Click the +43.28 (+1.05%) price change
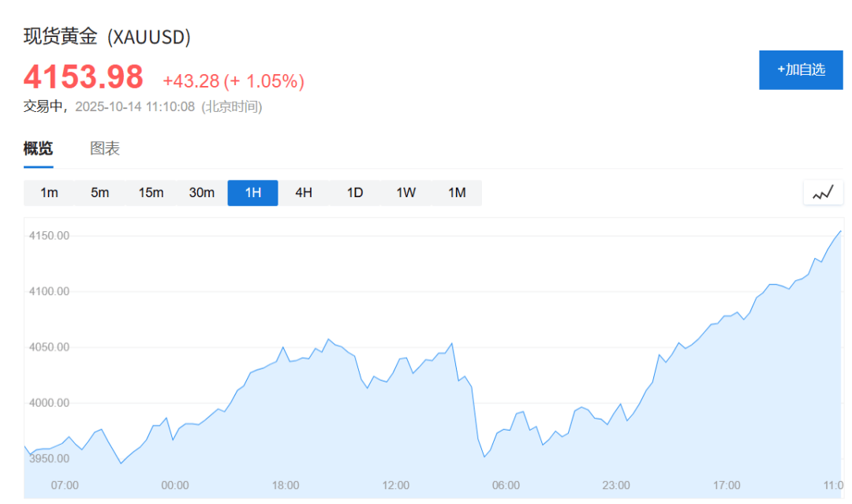Image resolution: width=852 pixels, height=504 pixels. coord(234,80)
